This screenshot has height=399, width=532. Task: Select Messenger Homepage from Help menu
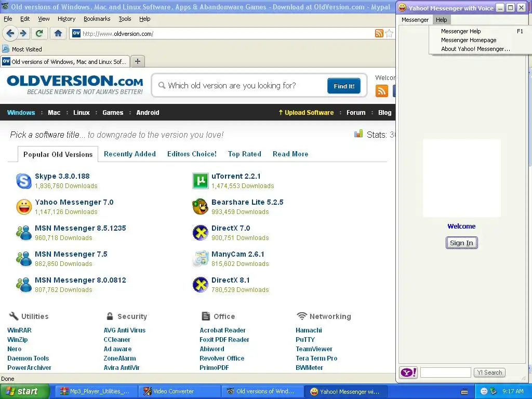pyautogui.click(x=482, y=40)
